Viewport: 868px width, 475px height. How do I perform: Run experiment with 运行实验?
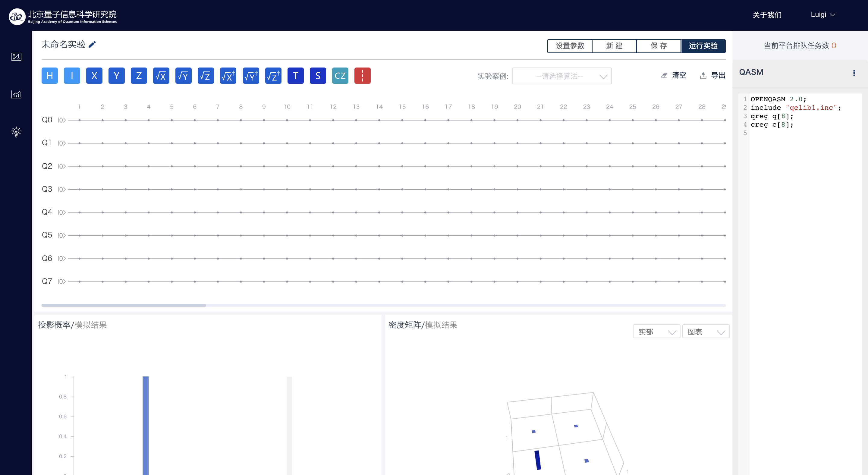click(x=703, y=46)
